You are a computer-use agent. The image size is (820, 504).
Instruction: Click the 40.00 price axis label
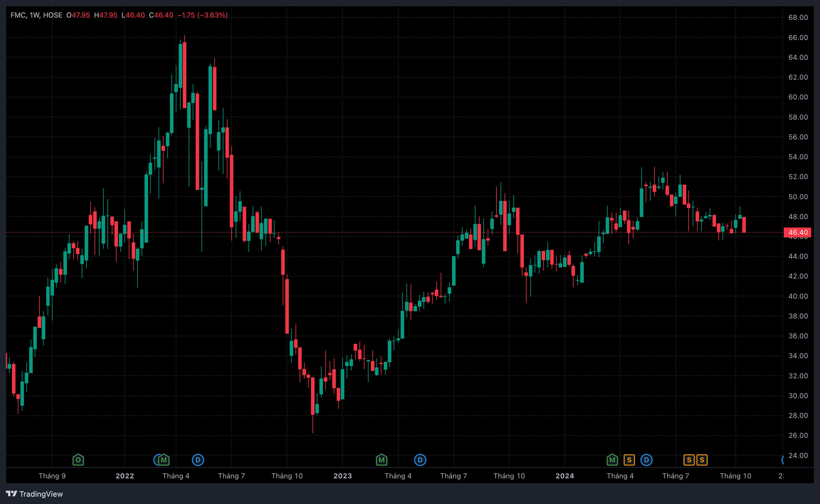click(x=798, y=296)
